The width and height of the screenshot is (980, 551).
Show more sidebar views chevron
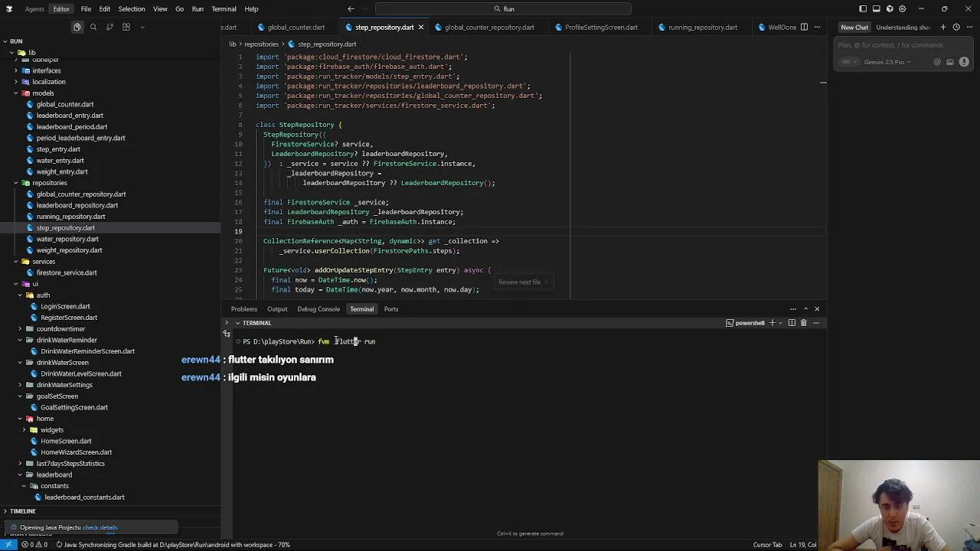[x=142, y=27]
